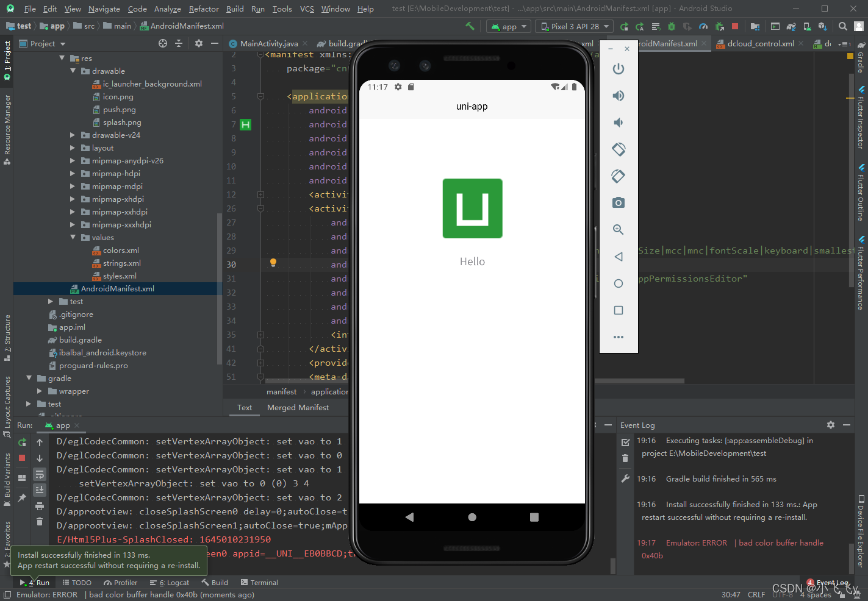Open the Gradle side panel

pos(861,58)
